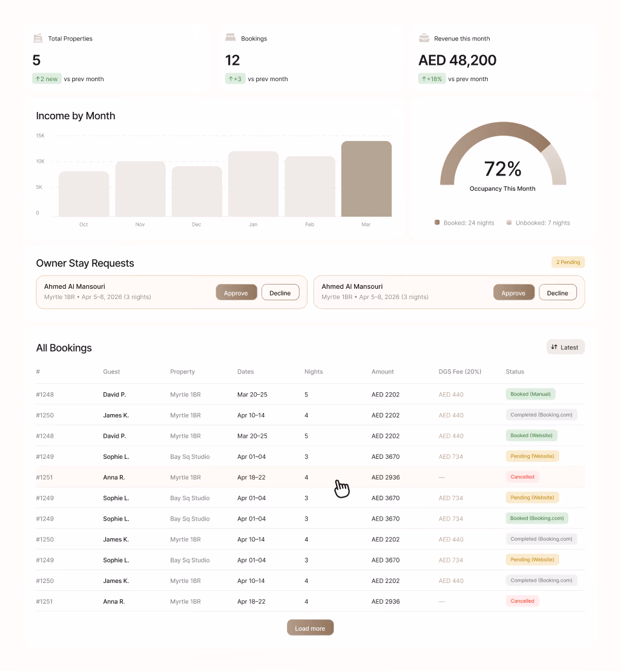
Task: Click the Booked: 24 nights legend label
Action: point(469,223)
